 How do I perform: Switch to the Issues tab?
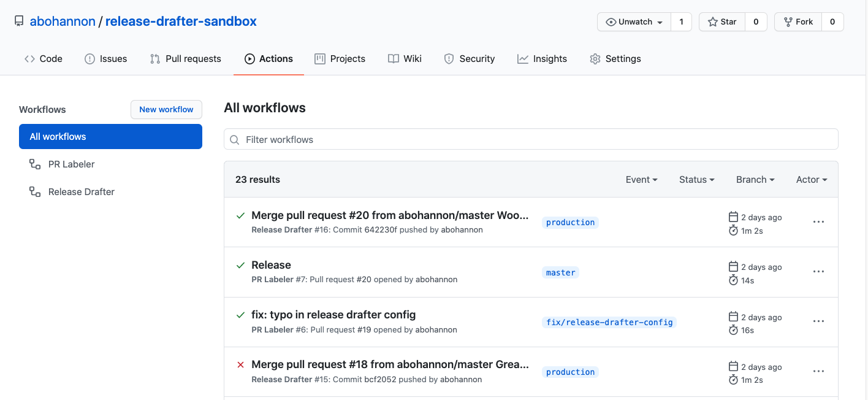click(105, 59)
